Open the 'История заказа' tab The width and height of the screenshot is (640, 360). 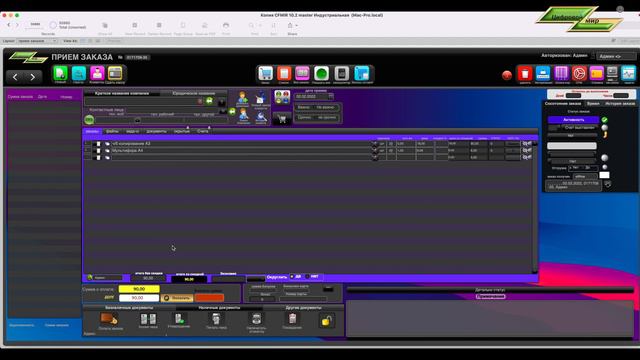(x=620, y=104)
